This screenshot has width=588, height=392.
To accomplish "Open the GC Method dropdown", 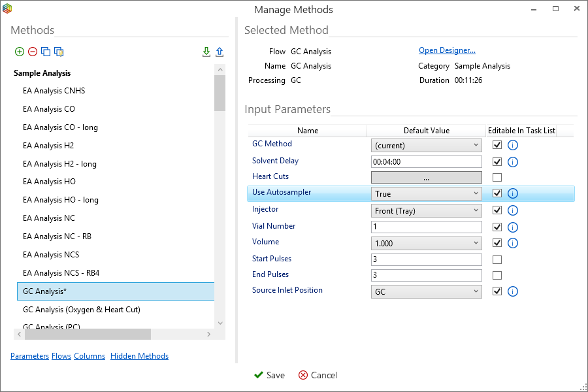I will coord(426,145).
